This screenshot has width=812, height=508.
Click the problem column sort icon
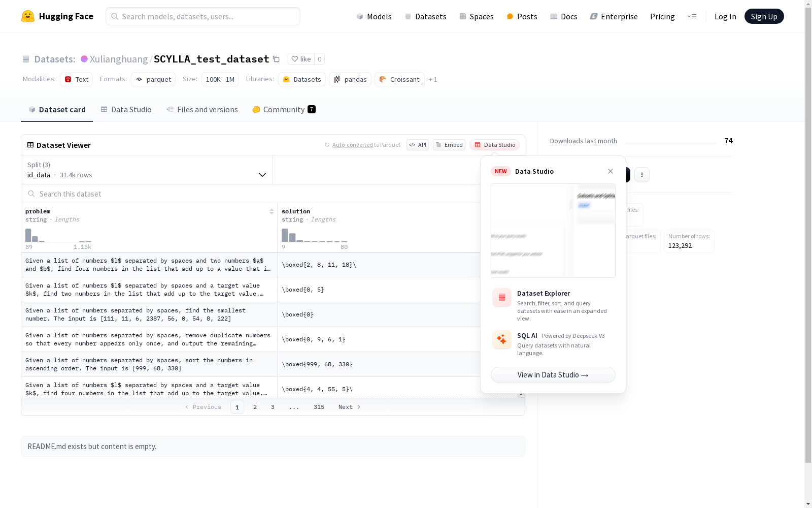click(x=272, y=211)
